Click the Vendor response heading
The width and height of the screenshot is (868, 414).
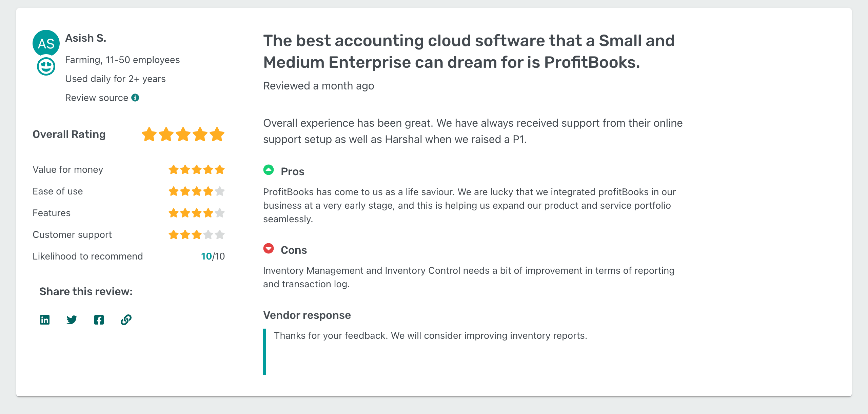[x=307, y=315]
